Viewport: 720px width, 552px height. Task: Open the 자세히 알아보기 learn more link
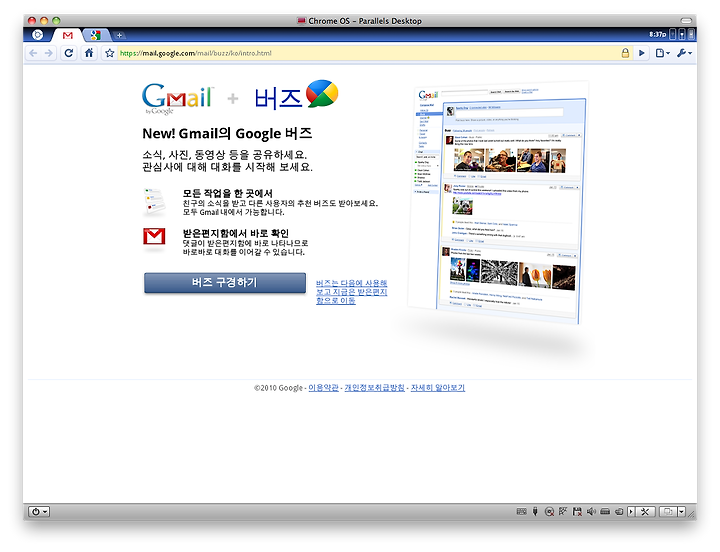(438, 388)
